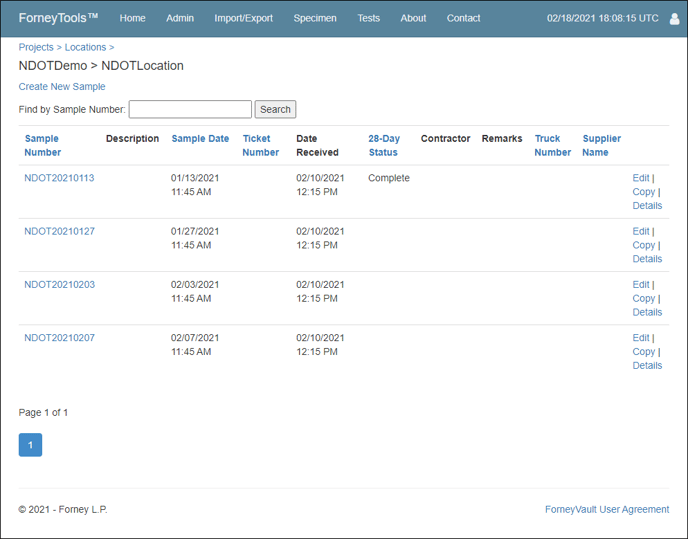The width and height of the screenshot is (688, 539).
Task: Sort by Sample Date column
Action: pyautogui.click(x=200, y=139)
